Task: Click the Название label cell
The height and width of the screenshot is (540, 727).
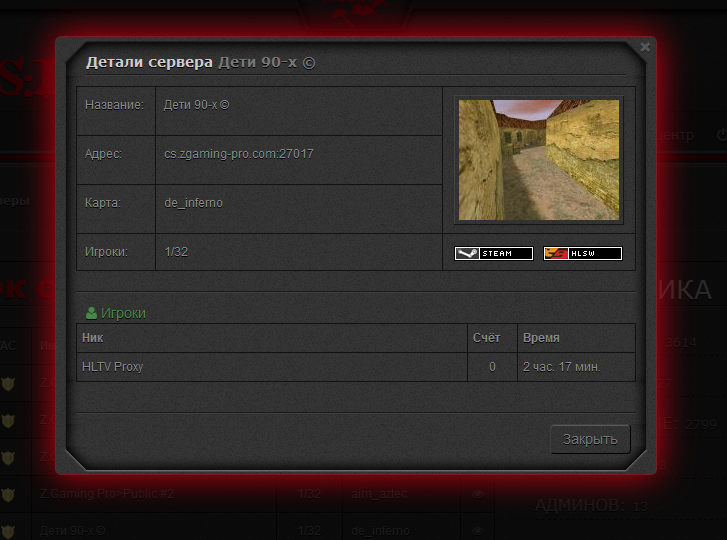Action: [x=116, y=111]
